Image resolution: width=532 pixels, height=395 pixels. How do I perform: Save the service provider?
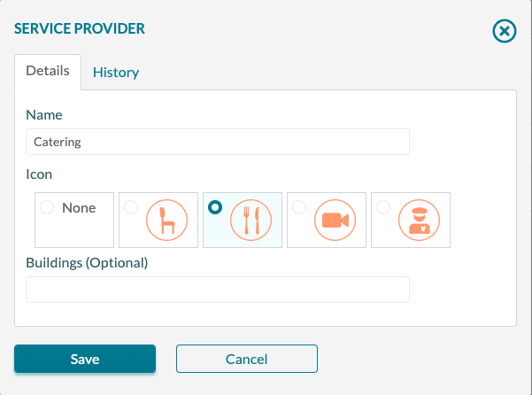coord(85,359)
